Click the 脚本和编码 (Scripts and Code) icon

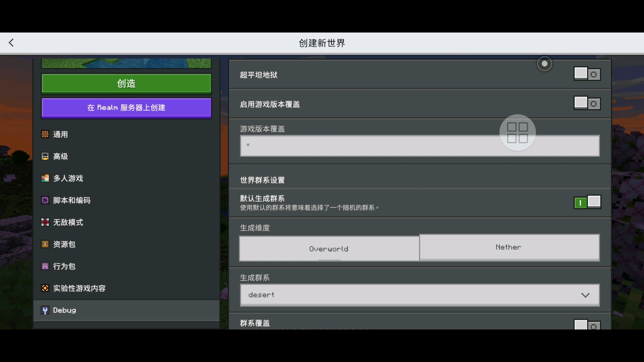pos(45,200)
